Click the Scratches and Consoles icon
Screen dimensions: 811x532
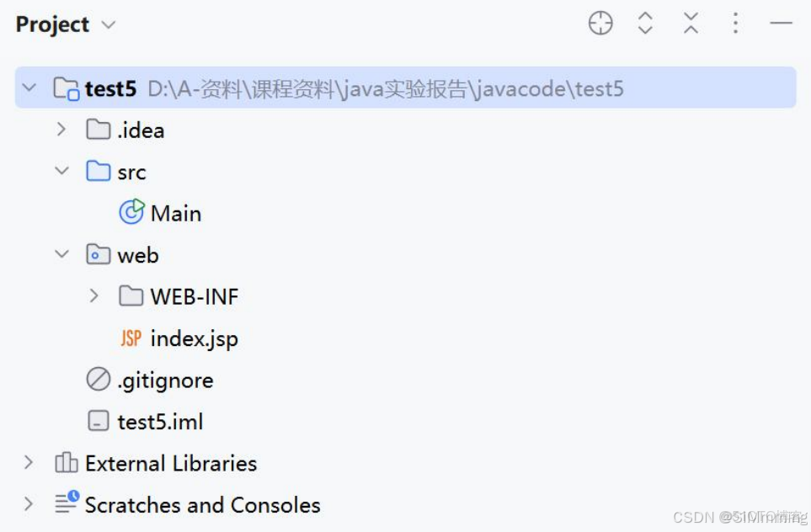(67, 503)
